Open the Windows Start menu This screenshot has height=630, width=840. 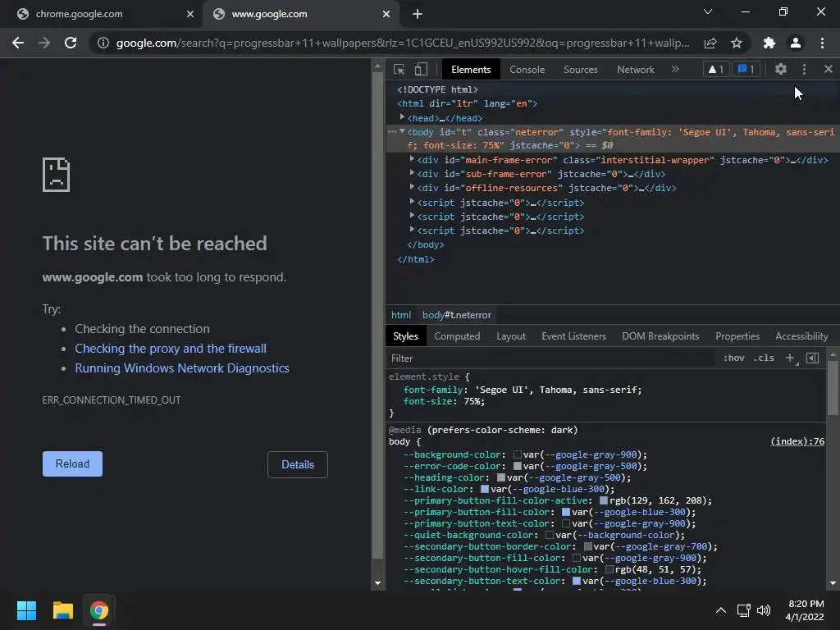(x=26, y=610)
